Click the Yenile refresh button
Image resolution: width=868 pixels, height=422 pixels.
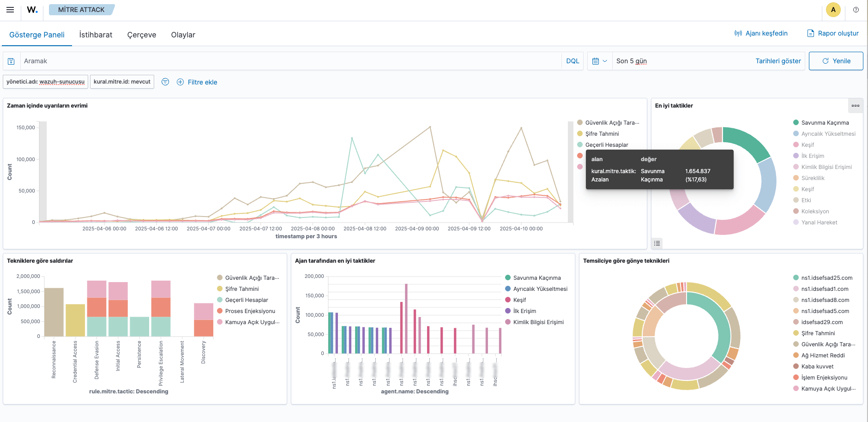pyautogui.click(x=836, y=61)
